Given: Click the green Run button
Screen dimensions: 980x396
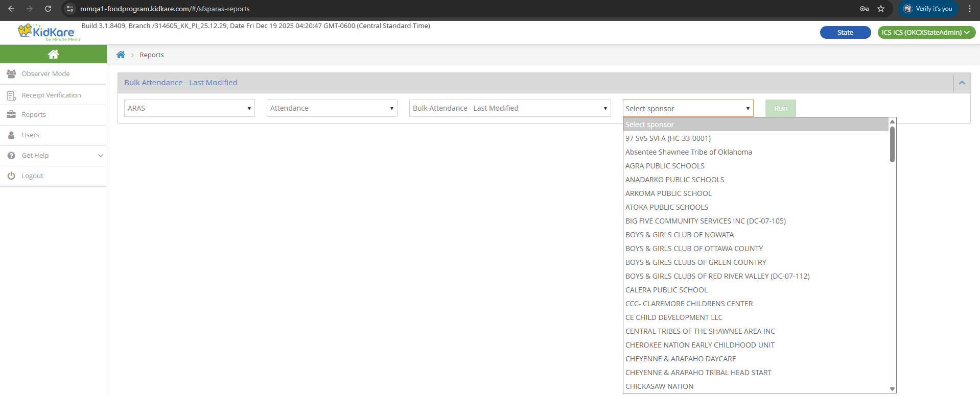Looking at the screenshot, I should coord(780,108).
